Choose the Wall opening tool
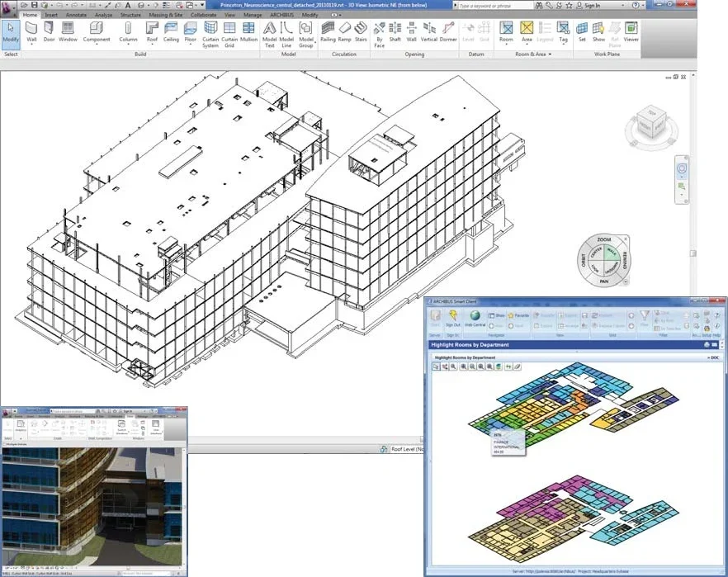728x577 pixels. pyautogui.click(x=411, y=32)
